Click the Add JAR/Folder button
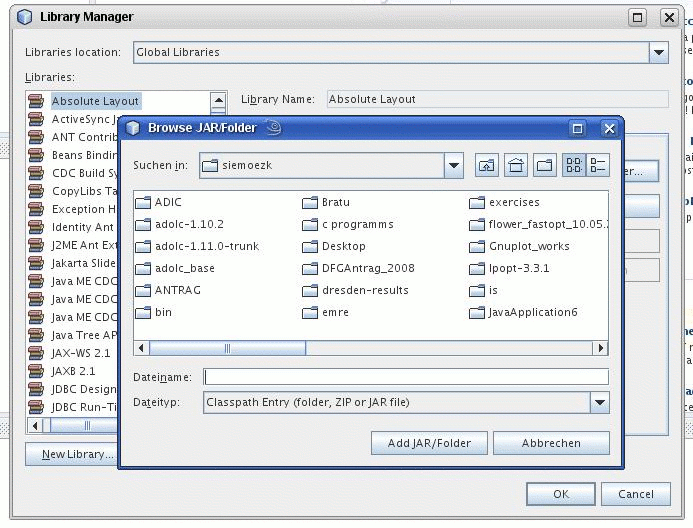This screenshot has height=528, width=693. coord(429,443)
